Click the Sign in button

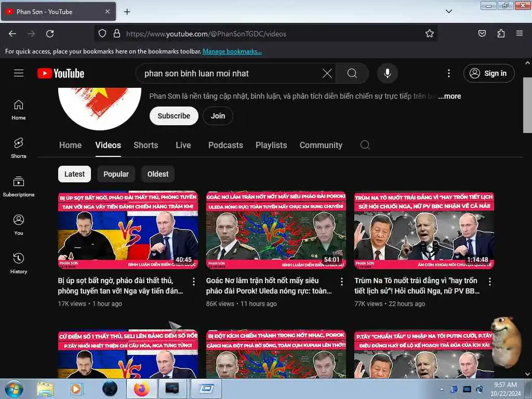point(488,73)
